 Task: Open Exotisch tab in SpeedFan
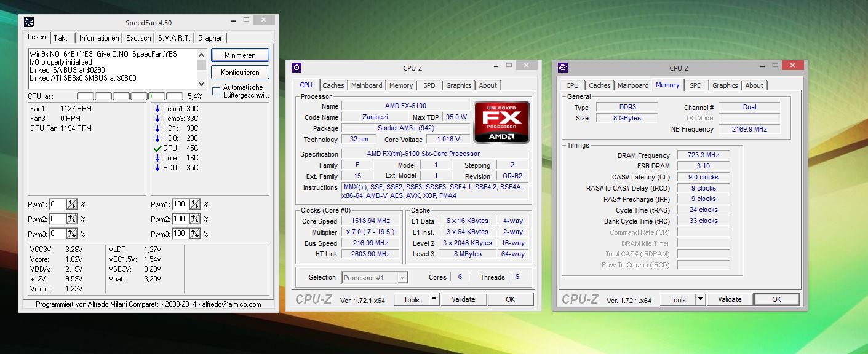point(138,38)
